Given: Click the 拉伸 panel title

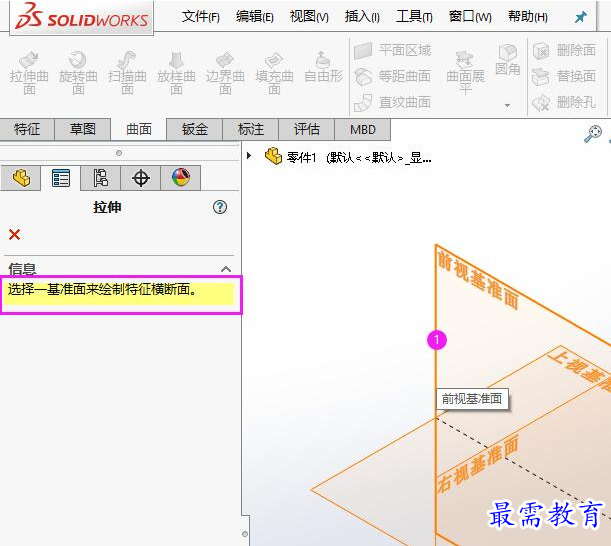Looking at the screenshot, I should click(x=107, y=207).
